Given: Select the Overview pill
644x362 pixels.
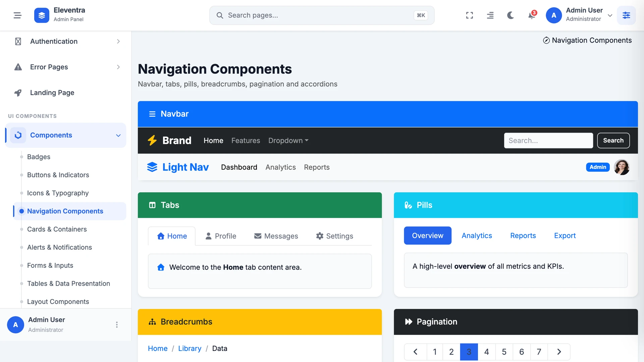Looking at the screenshot, I should point(427,236).
